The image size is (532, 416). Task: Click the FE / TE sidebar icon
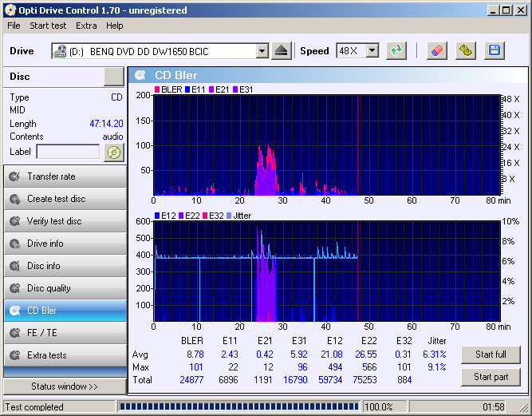pos(14,333)
